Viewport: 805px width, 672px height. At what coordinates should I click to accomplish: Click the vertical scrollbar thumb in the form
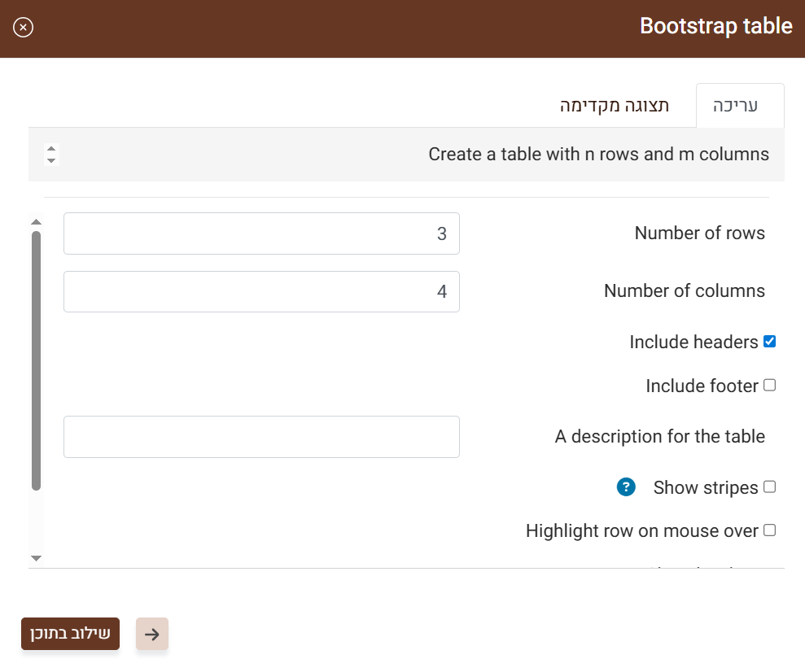tap(36, 360)
